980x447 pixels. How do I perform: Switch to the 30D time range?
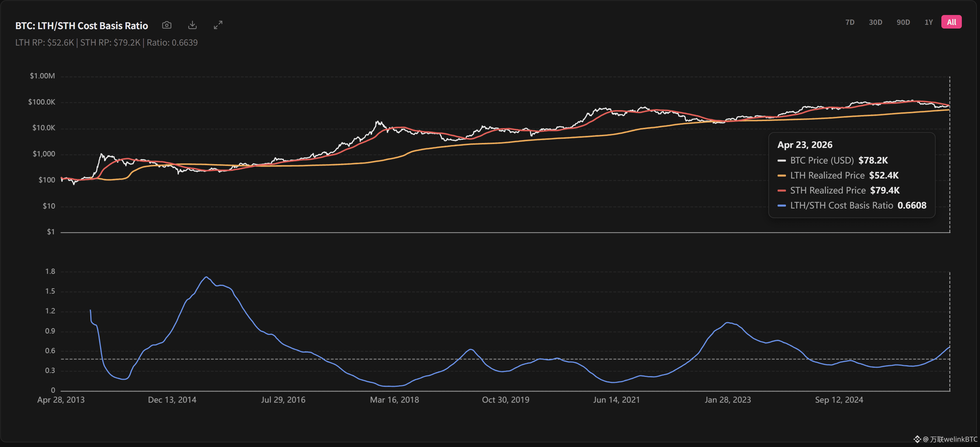pyautogui.click(x=875, y=22)
